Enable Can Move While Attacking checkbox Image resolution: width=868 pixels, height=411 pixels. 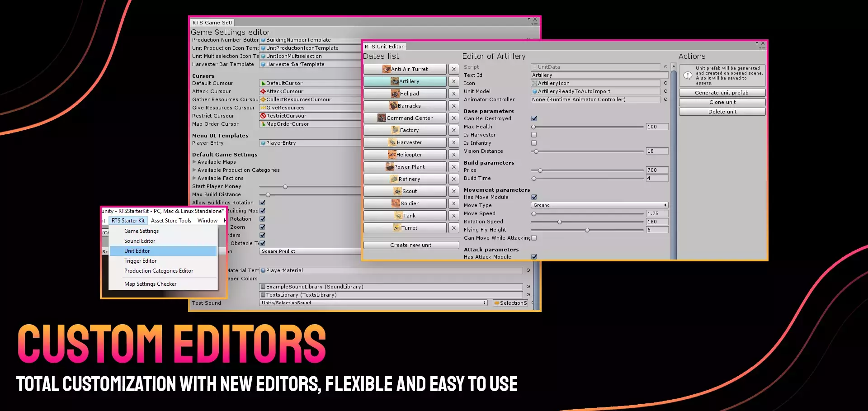(534, 238)
